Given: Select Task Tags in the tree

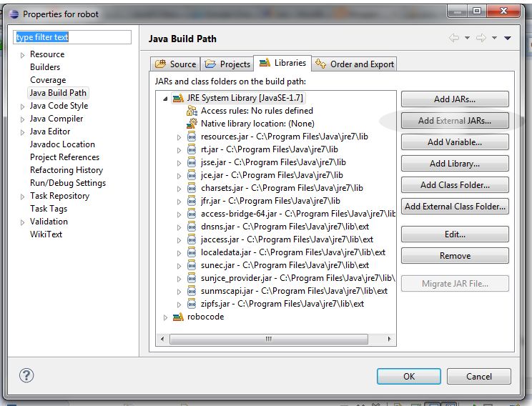Looking at the screenshot, I should click(49, 209).
